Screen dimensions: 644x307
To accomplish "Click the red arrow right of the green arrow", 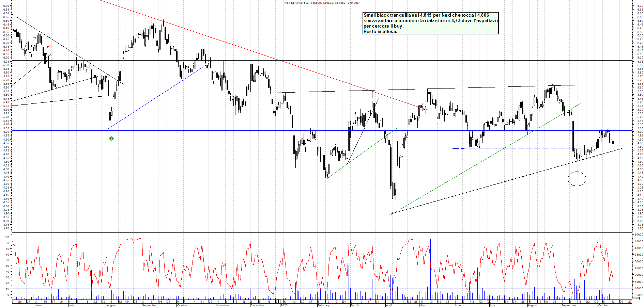I will (x=48, y=47).
